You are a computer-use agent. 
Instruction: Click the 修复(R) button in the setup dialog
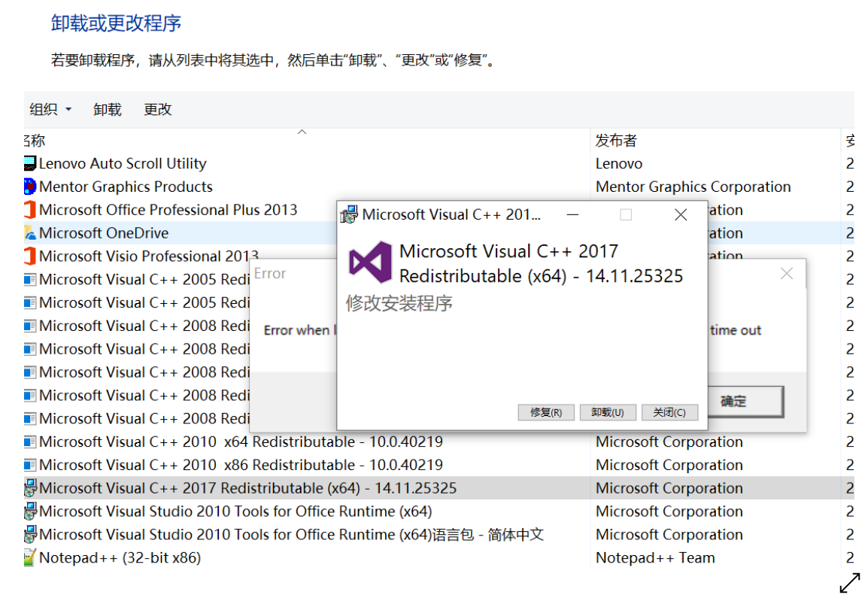pos(546,412)
